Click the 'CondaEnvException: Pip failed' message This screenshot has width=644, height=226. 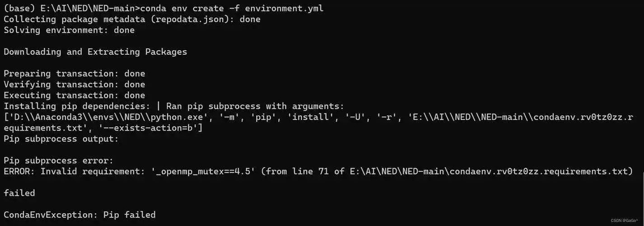80,215
